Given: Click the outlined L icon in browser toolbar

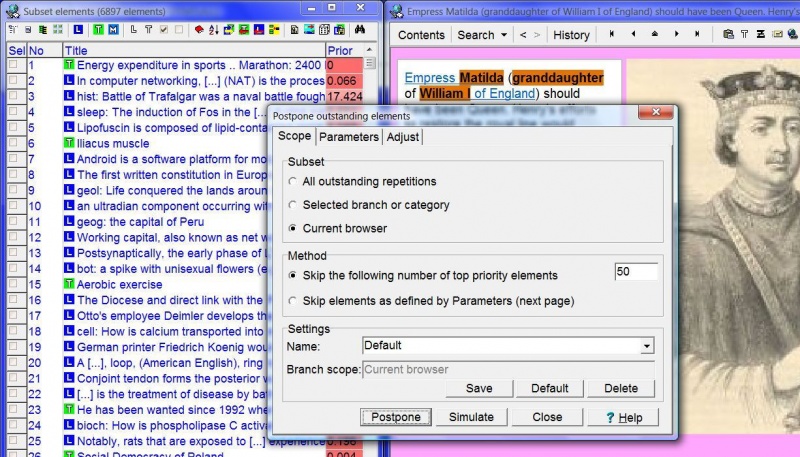Looking at the screenshot, I should click(x=134, y=30).
